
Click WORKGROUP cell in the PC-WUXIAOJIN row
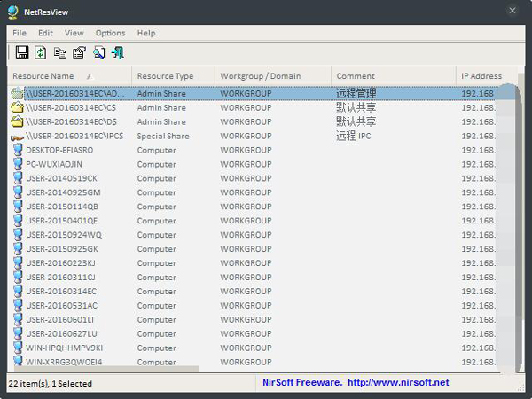click(246, 164)
